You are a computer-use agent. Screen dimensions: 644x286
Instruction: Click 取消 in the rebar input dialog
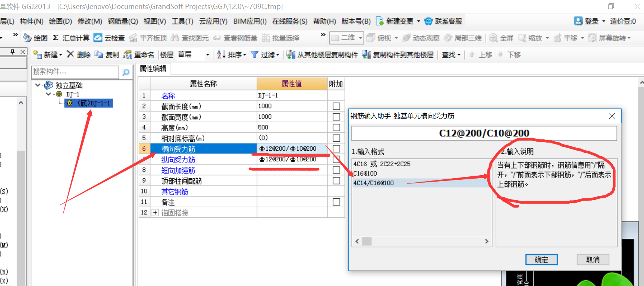[593, 260]
